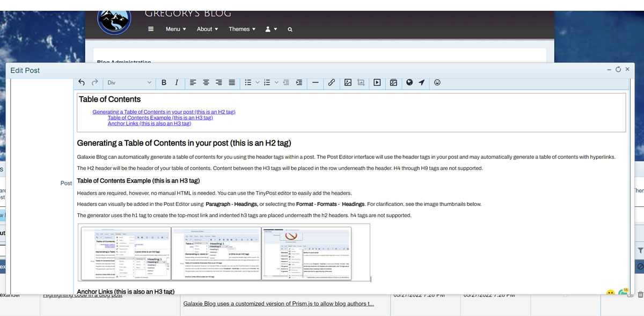Viewport: 644px width, 316px height.
Task: Insert a numbered list
Action: [267, 82]
